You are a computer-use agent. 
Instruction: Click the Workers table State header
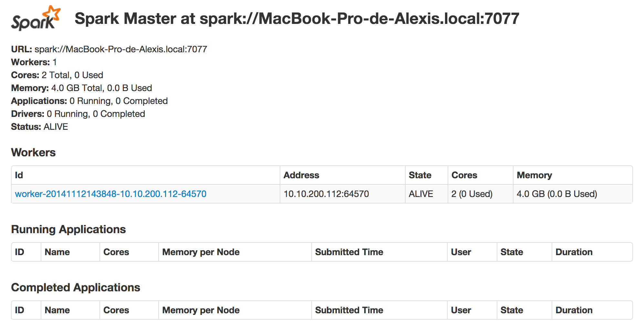420,175
